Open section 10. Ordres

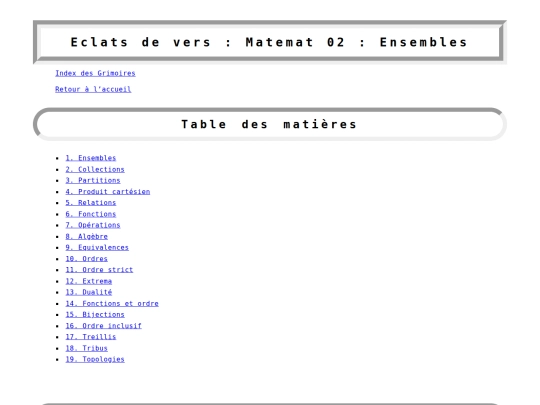click(x=86, y=259)
